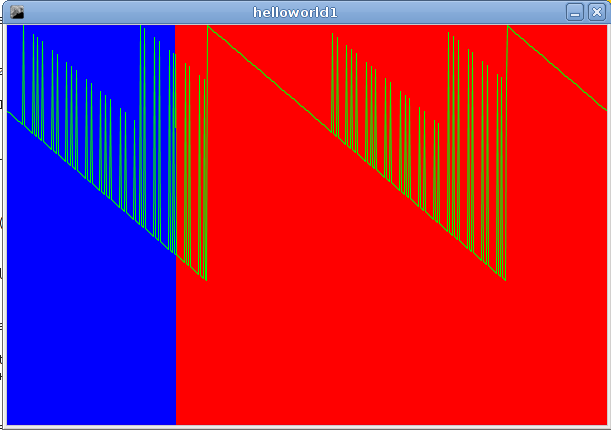Viewport: 611px width, 430px height.
Task: Close the helloworld1 window
Action: pos(597,12)
